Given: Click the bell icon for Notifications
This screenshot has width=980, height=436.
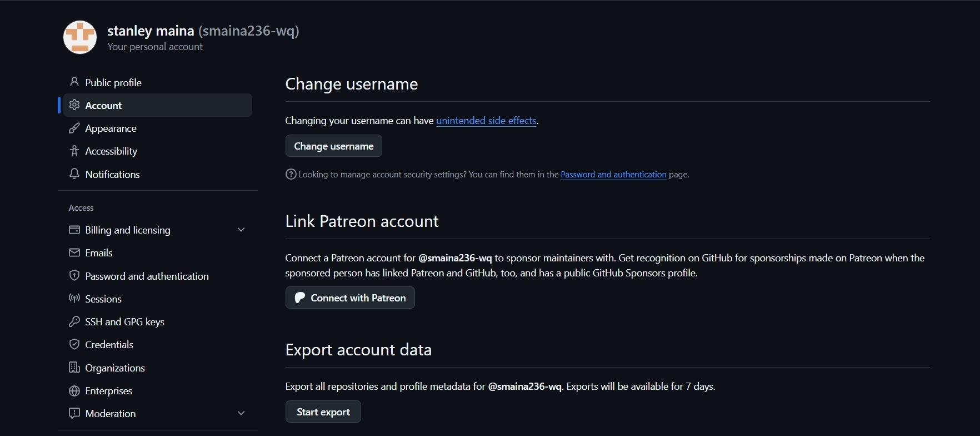Looking at the screenshot, I should pos(74,174).
